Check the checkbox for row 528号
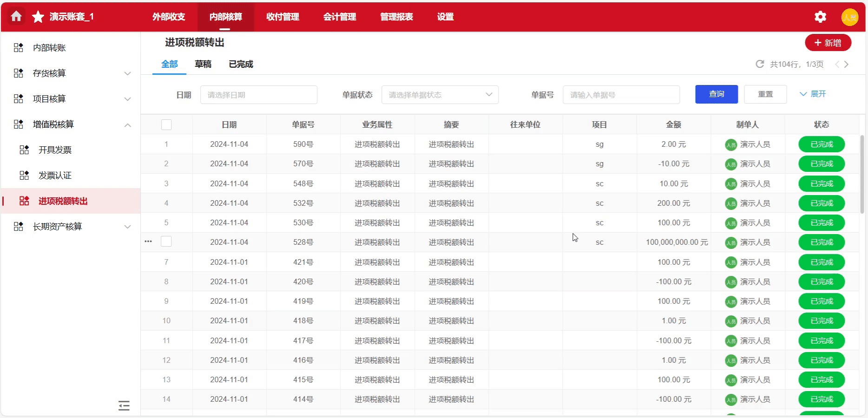The width and height of the screenshot is (868, 418). tap(166, 242)
